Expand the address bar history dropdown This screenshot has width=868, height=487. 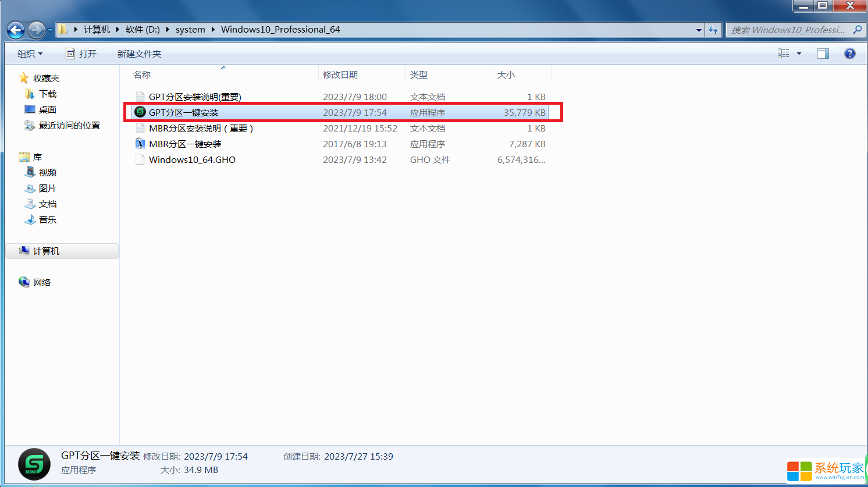699,30
